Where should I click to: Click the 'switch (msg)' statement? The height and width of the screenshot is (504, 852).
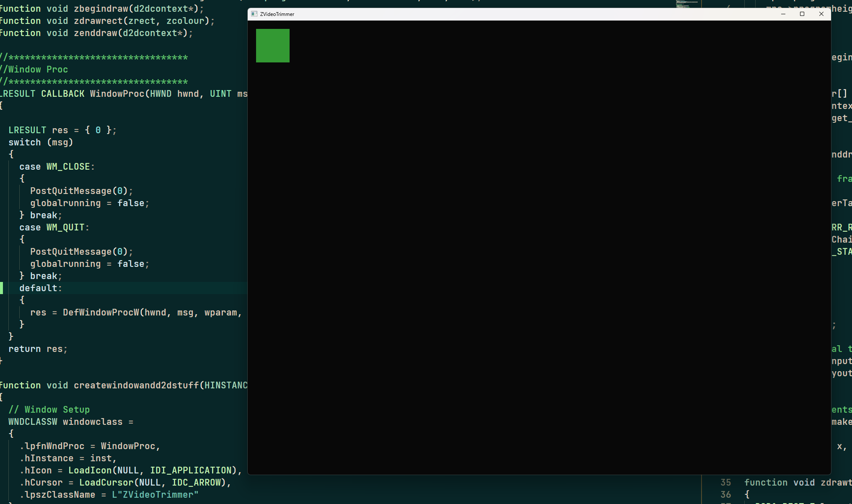[41, 142]
